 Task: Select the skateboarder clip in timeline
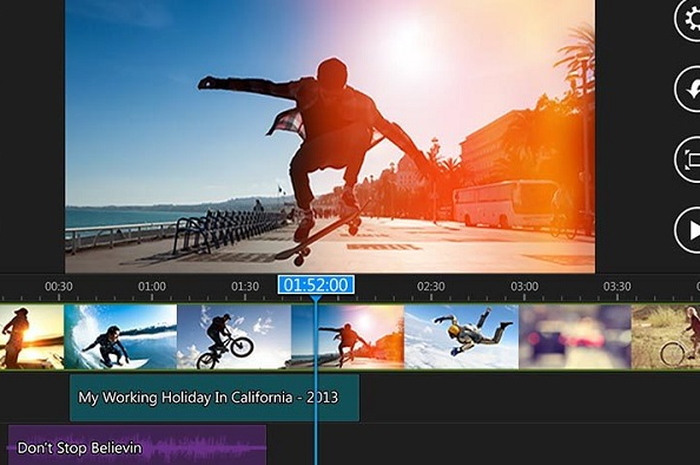pos(347,337)
